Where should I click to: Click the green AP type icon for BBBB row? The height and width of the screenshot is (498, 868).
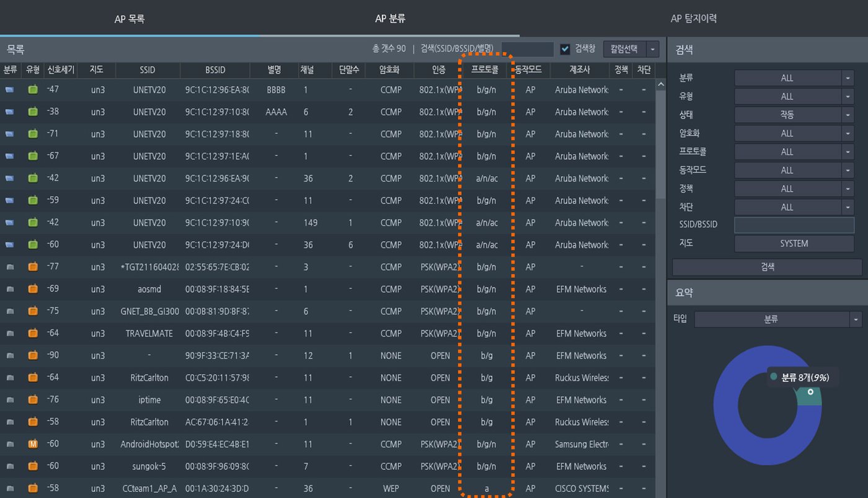[33, 89]
